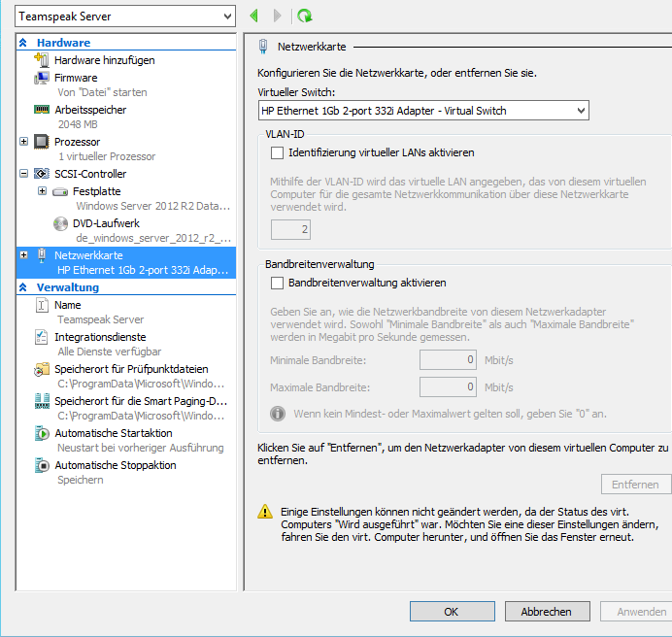Select Automatische Startaktion tree item label
The height and width of the screenshot is (637, 672).
[114, 433]
